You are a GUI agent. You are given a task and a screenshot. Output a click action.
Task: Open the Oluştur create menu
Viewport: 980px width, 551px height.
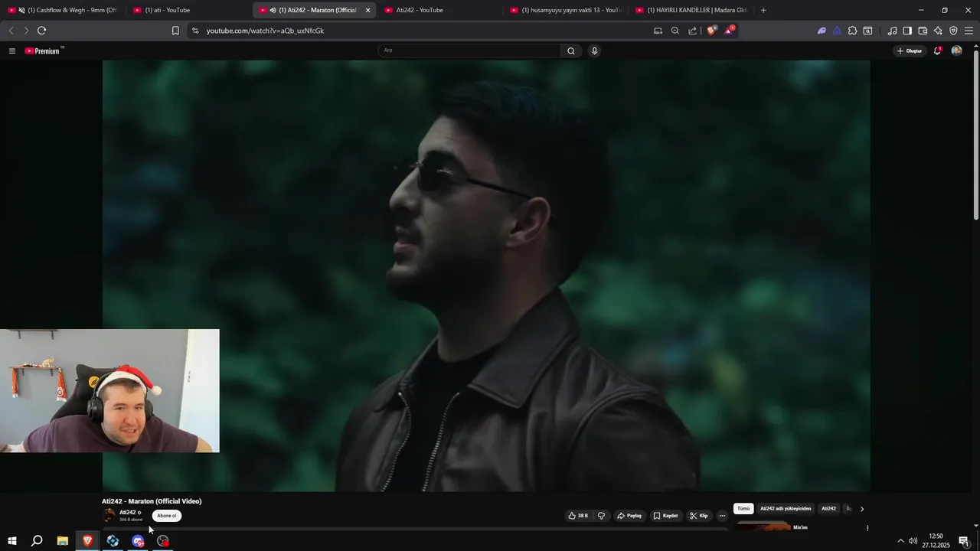point(910,51)
